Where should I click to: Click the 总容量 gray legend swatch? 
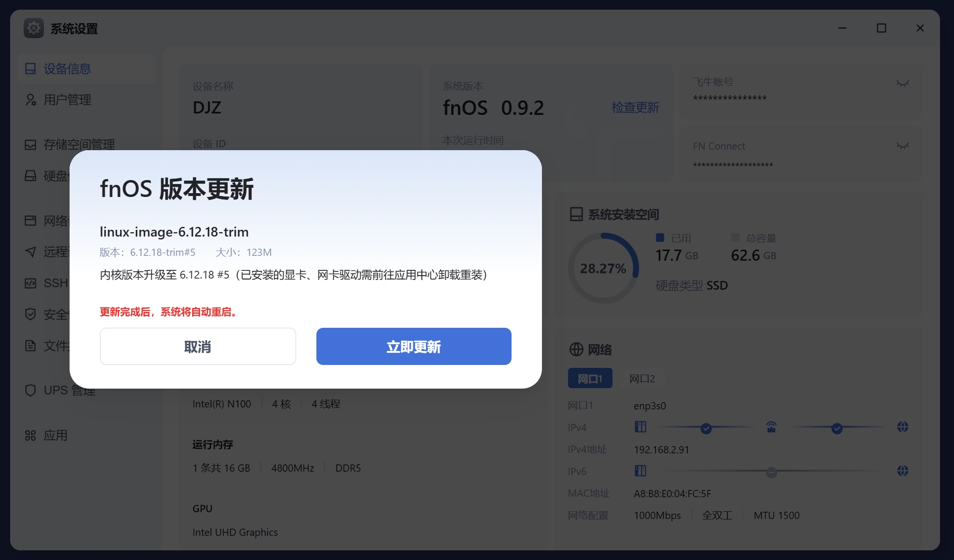pyautogui.click(x=735, y=238)
